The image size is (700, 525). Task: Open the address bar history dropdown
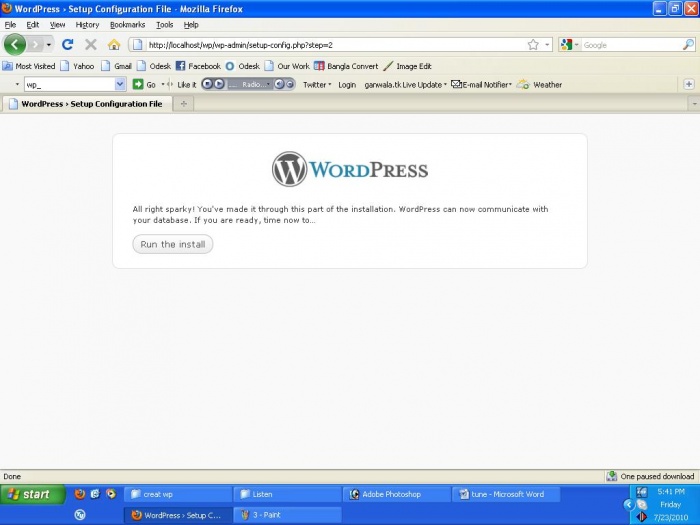point(547,45)
